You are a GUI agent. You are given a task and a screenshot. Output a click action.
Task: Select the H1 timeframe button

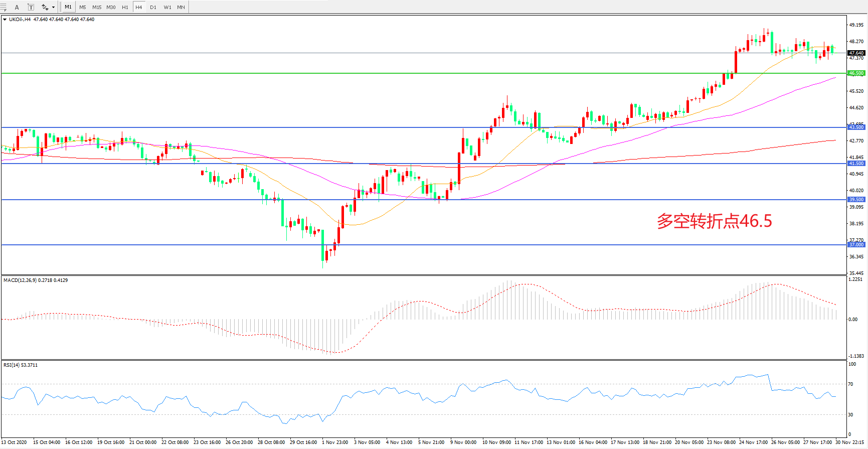[125, 7]
